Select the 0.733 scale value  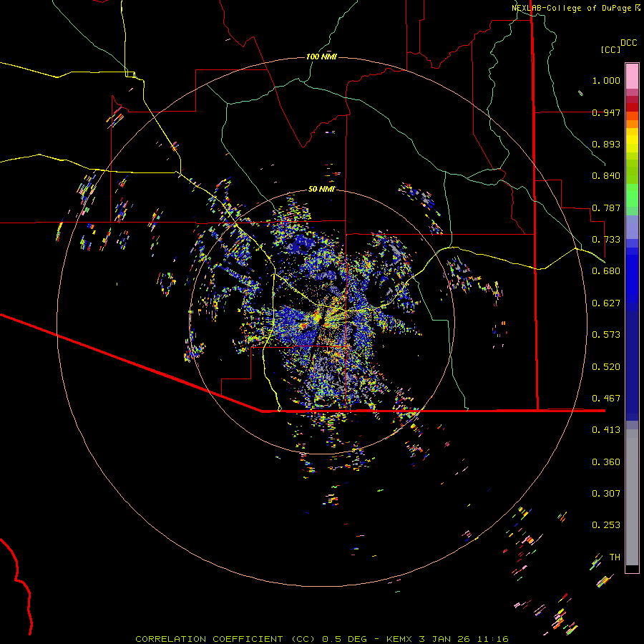[606, 240]
